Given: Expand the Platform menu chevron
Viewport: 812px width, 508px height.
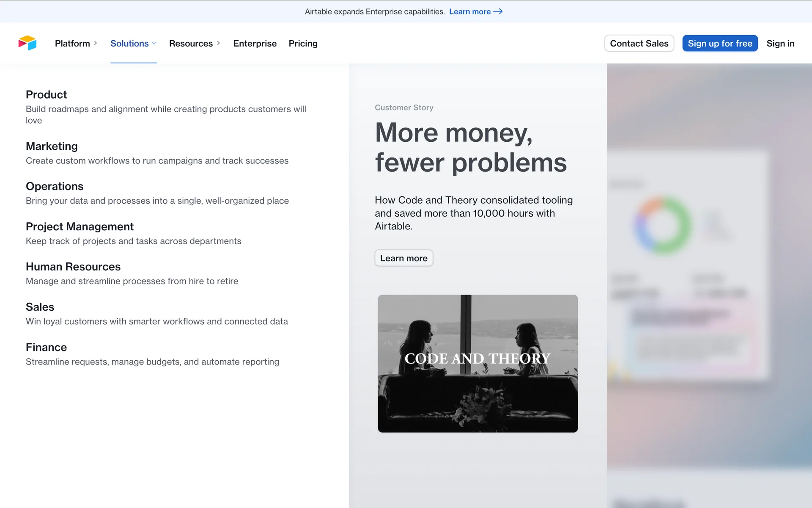Looking at the screenshot, I should 96,43.
